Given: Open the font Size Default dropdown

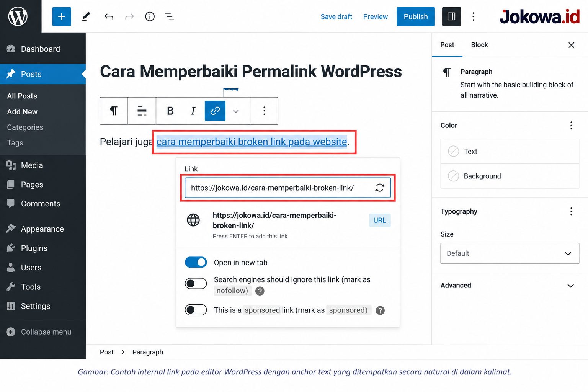Looking at the screenshot, I should coord(510,253).
